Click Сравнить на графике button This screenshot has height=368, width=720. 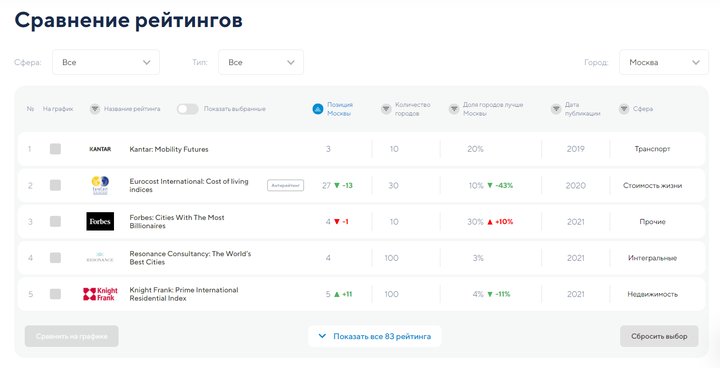(72, 336)
